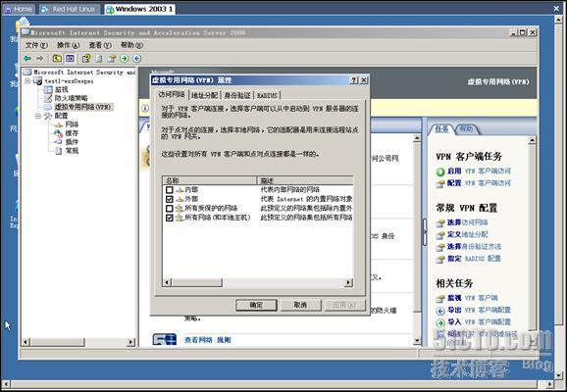Click the blue circle left-arrow toolbar icon
This screenshot has height=392, width=567.
pos(136,58)
